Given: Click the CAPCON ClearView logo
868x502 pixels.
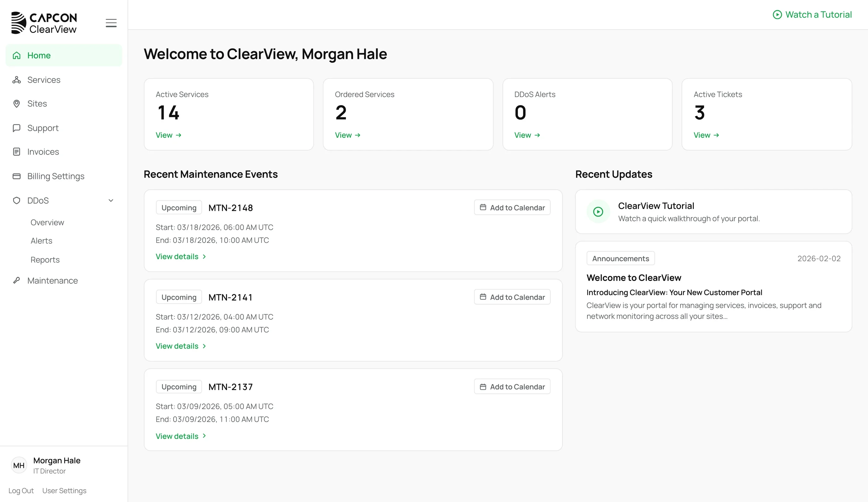Looking at the screenshot, I should [x=44, y=23].
